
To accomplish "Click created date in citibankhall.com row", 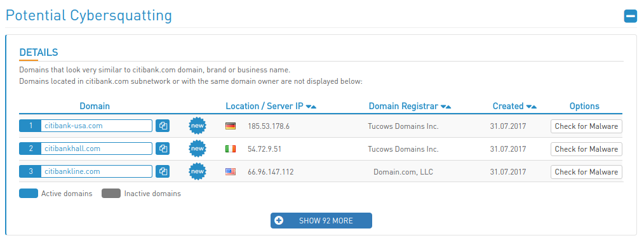I will click(508, 149).
